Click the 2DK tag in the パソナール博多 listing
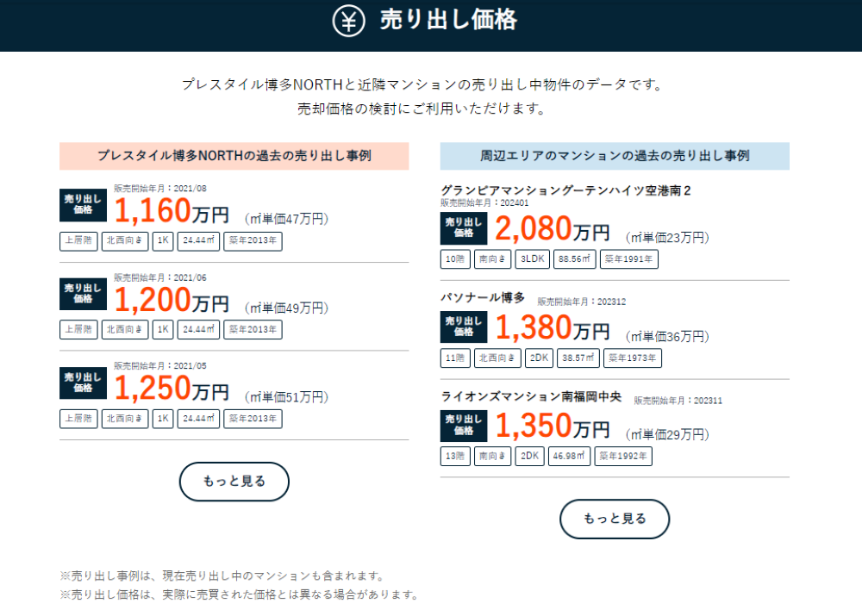The image size is (862, 616). (540, 358)
